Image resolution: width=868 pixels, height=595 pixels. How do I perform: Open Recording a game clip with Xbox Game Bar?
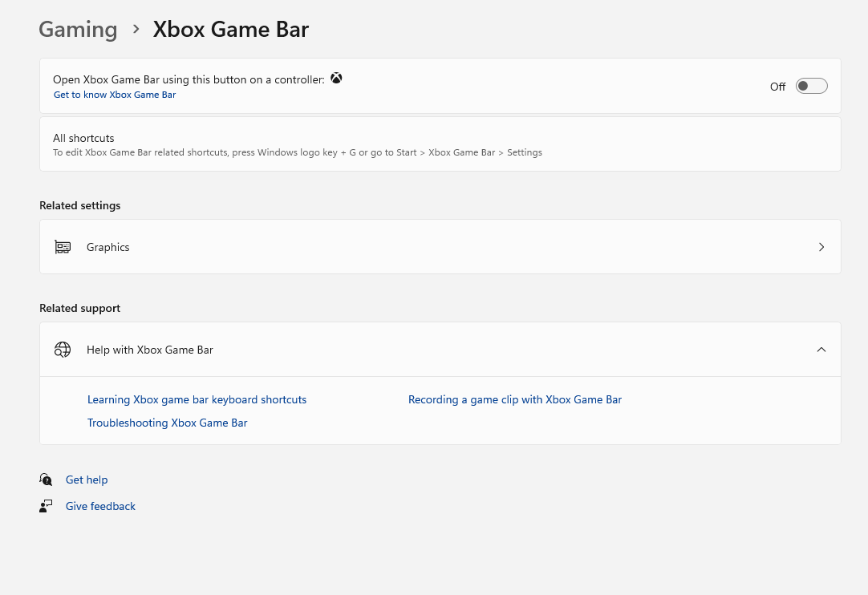point(515,399)
